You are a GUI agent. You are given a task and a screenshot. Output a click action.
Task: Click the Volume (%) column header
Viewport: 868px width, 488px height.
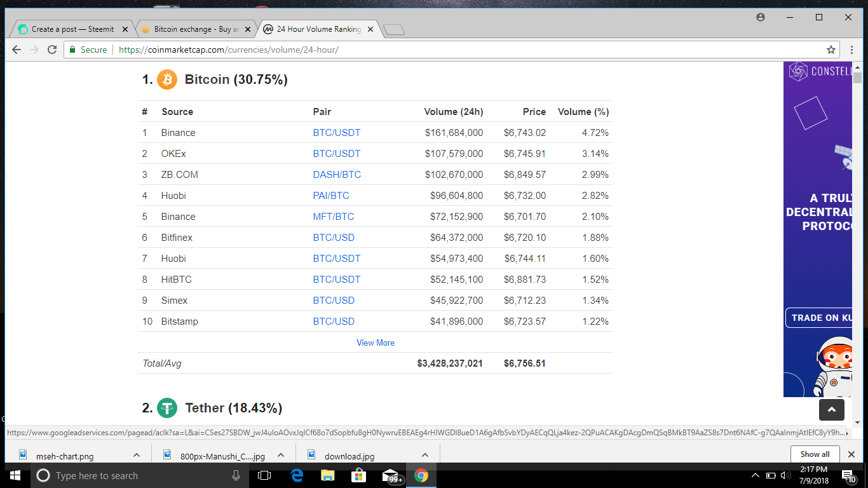point(583,112)
